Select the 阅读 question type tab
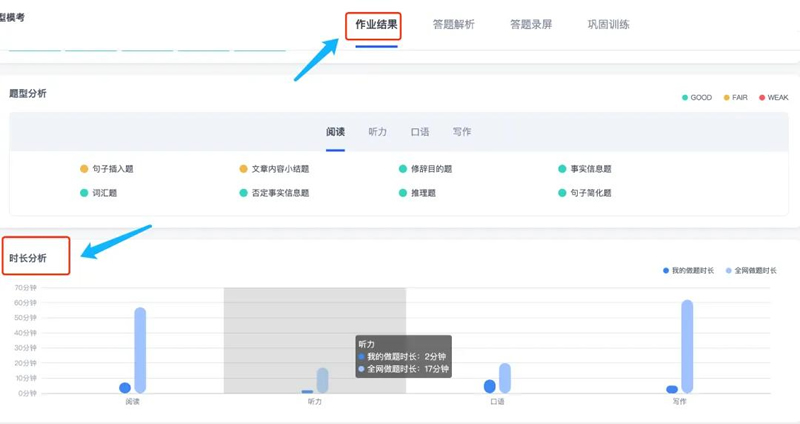 click(x=335, y=132)
